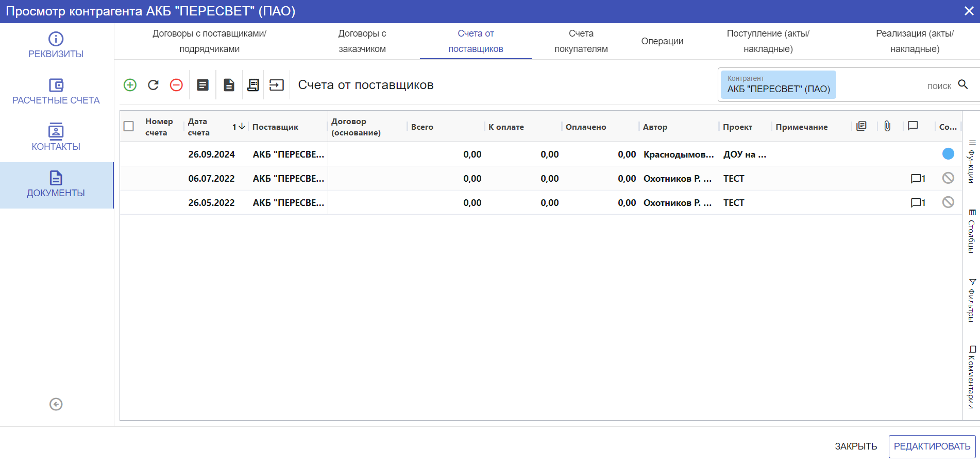Screen dimensions: 980x466
Task: Switch to Счета покупателям tab
Action: [x=581, y=41]
